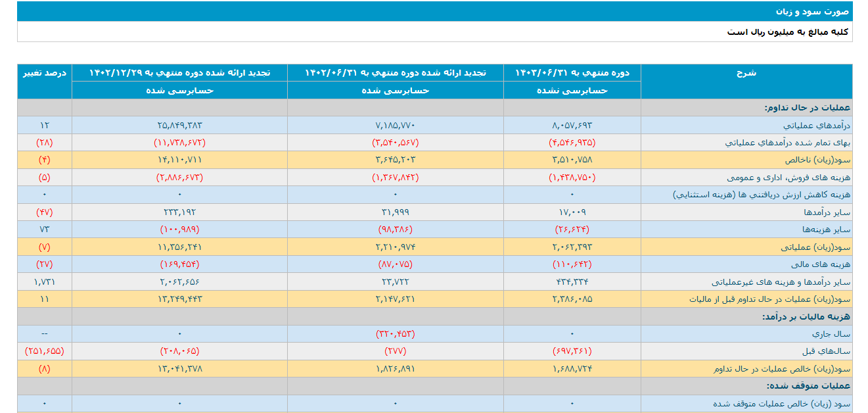This screenshot has height=413, width=868.
Task: Select the 'دوره منتهی به ۱۴۰۳/۰۶/۳۱' header
Action: point(572,73)
